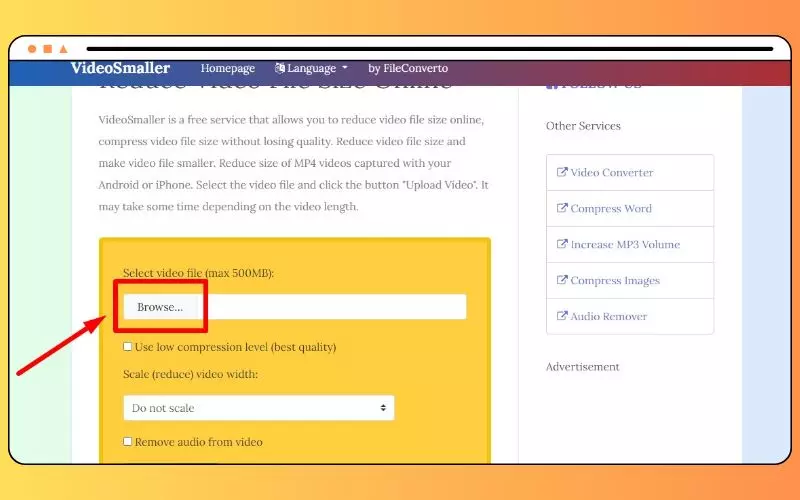This screenshot has width=800, height=500.
Task: Click external-link icon beside Video Converter
Action: (x=562, y=172)
